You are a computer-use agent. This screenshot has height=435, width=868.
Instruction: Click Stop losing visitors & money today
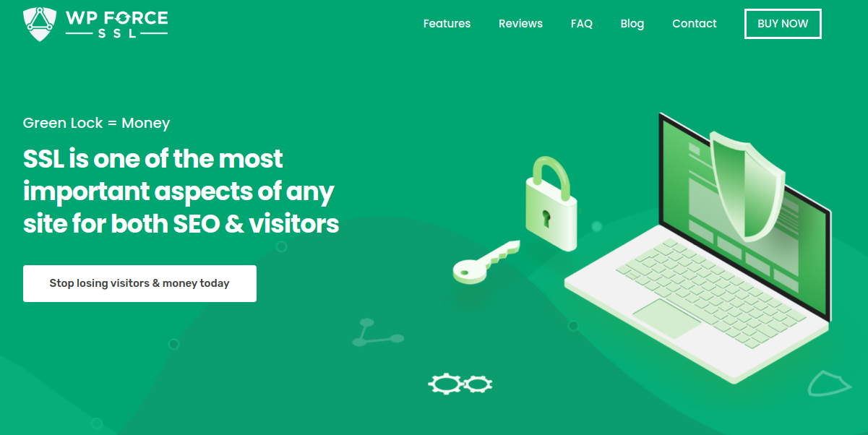tap(139, 283)
